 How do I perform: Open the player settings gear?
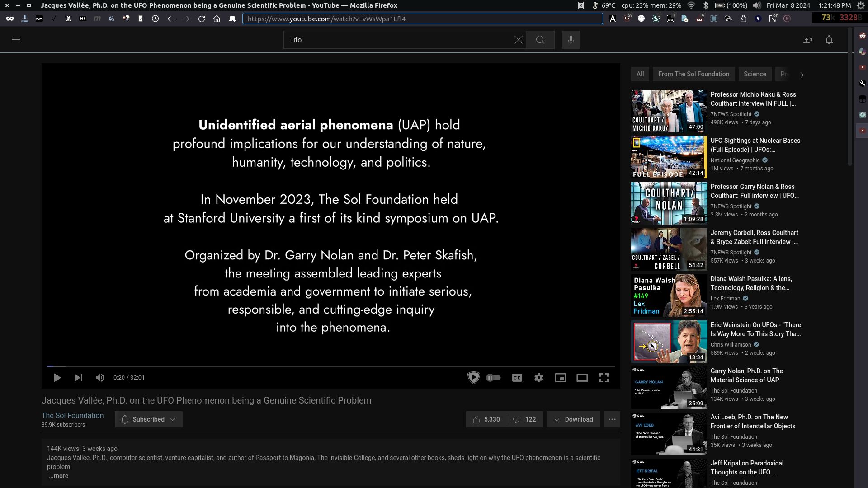click(x=539, y=378)
